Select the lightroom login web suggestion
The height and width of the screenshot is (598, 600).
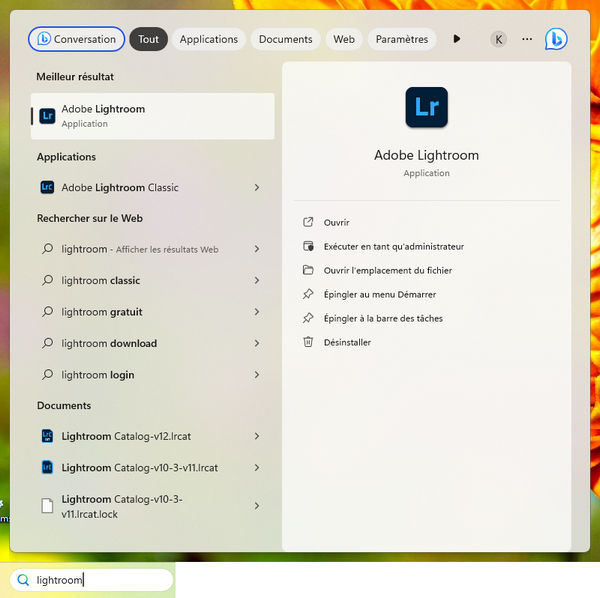click(x=152, y=375)
